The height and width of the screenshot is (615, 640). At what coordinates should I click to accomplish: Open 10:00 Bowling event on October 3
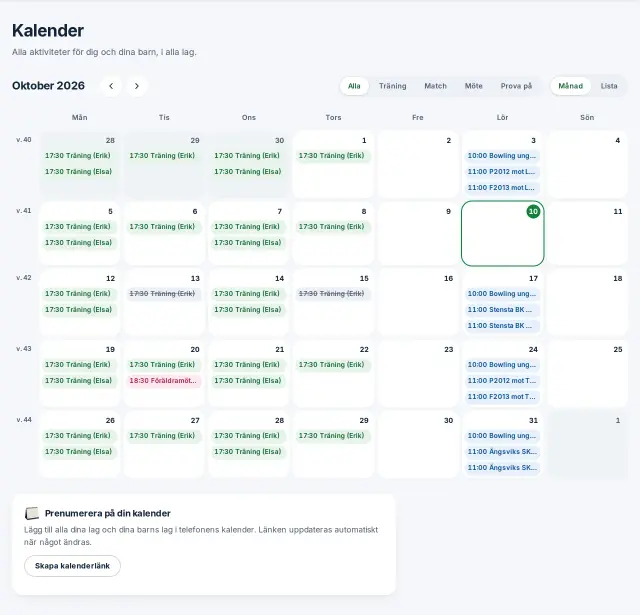pyautogui.click(x=502, y=156)
